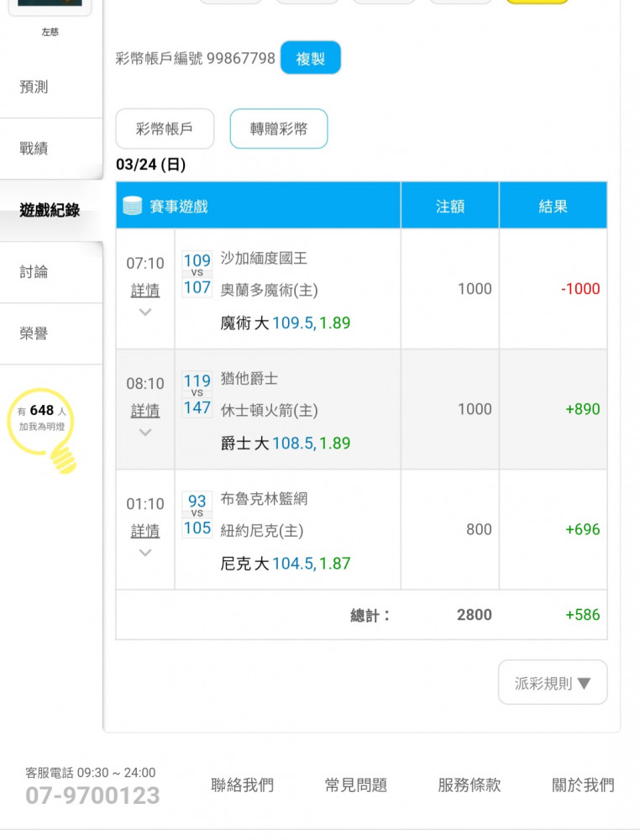Open the 派彩規則 dropdown
Image resolution: width=640 pixels, height=840 pixels.
point(553,682)
